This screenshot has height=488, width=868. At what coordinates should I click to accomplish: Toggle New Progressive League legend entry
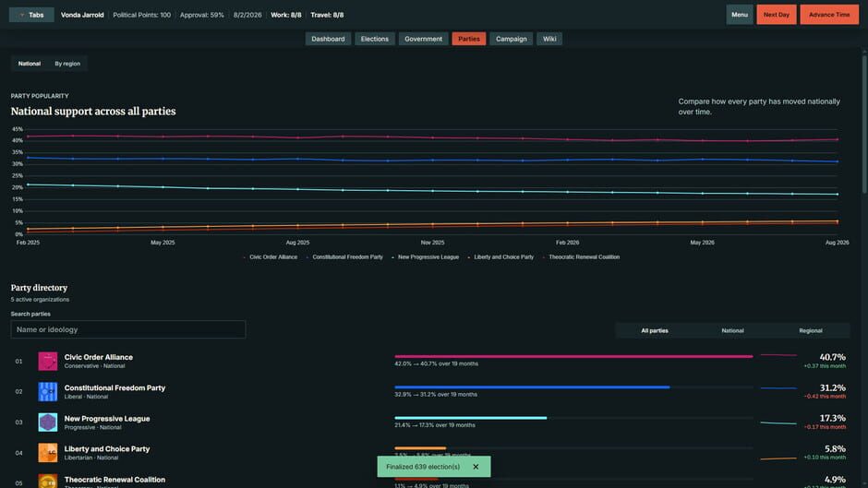[x=425, y=257]
